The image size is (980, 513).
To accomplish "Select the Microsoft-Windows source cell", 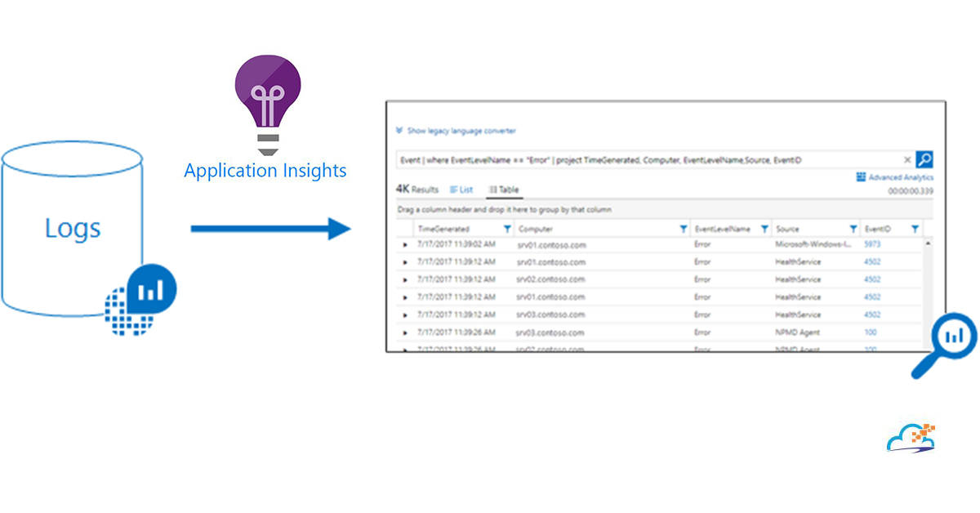I will [813, 244].
